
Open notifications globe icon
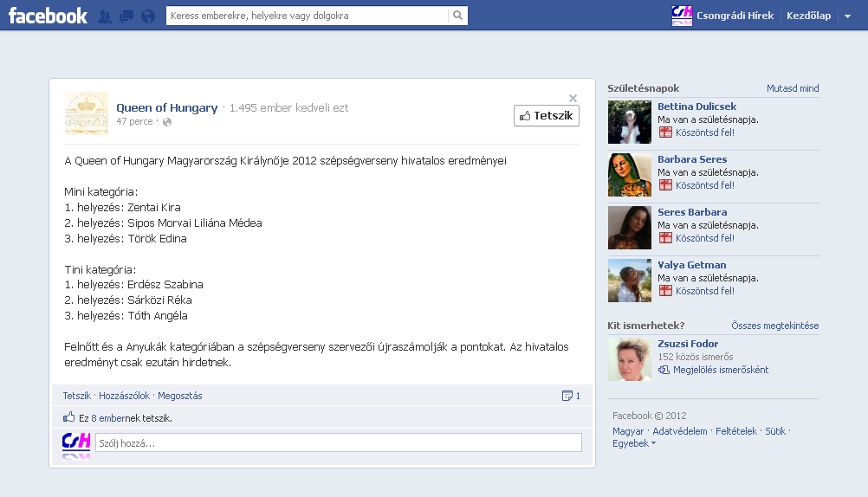click(x=148, y=16)
